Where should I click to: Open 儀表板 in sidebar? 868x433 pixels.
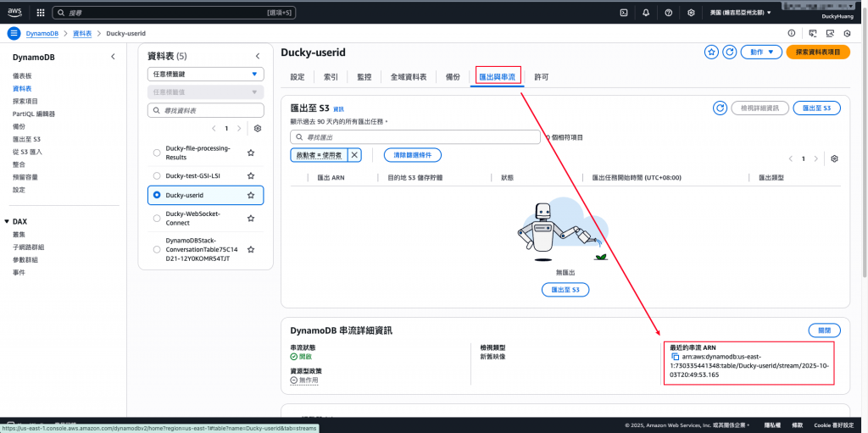22,75
